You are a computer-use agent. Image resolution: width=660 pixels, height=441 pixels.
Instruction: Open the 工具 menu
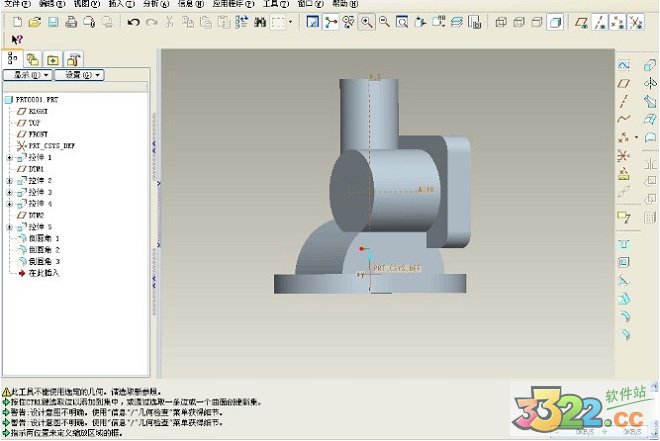276,4
